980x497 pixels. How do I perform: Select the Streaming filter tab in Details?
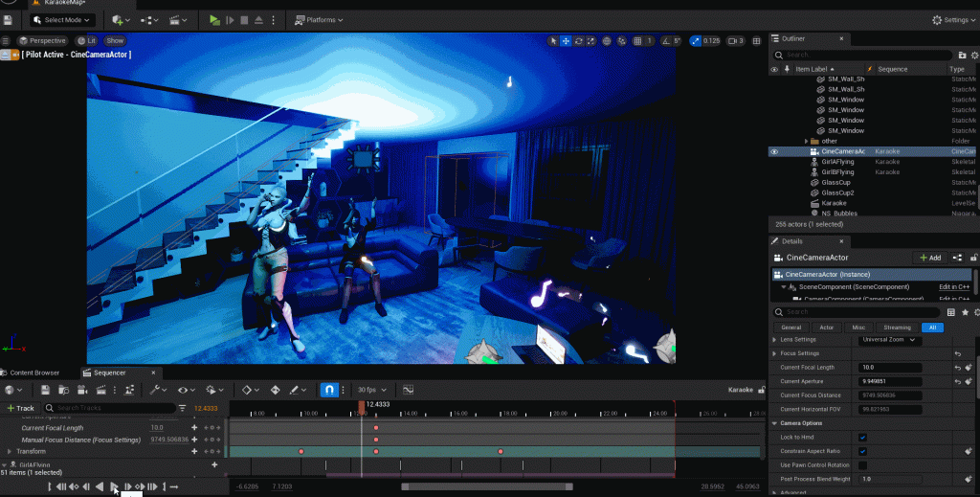pyautogui.click(x=897, y=328)
